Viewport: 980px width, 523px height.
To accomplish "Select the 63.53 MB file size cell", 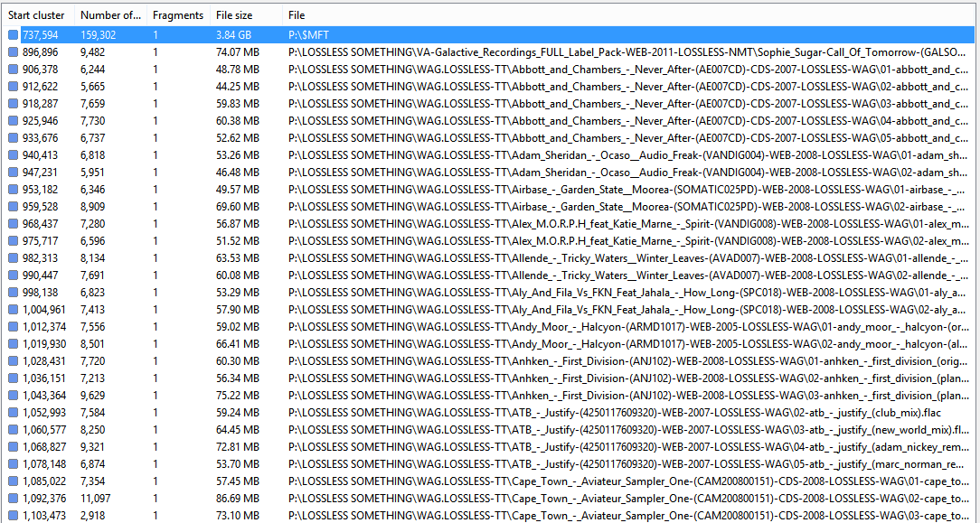I will point(237,257).
